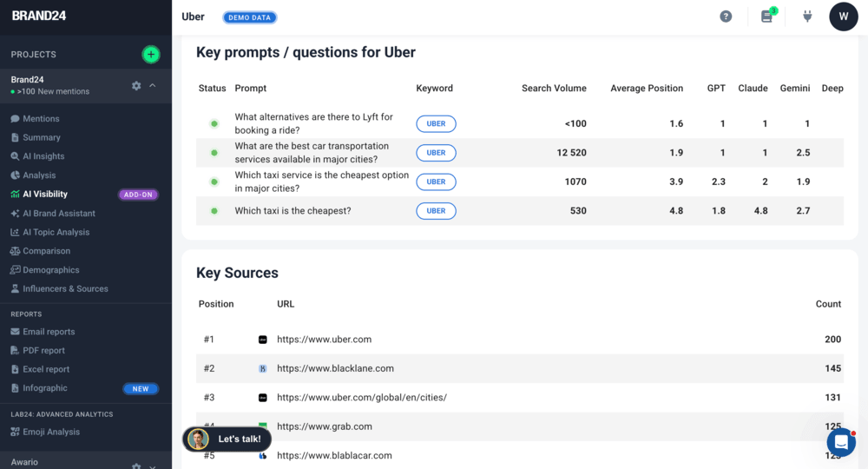The image size is (868, 469).
Task: Click UBER tag for 'Which taxi is the cheapest?'
Action: point(437,211)
